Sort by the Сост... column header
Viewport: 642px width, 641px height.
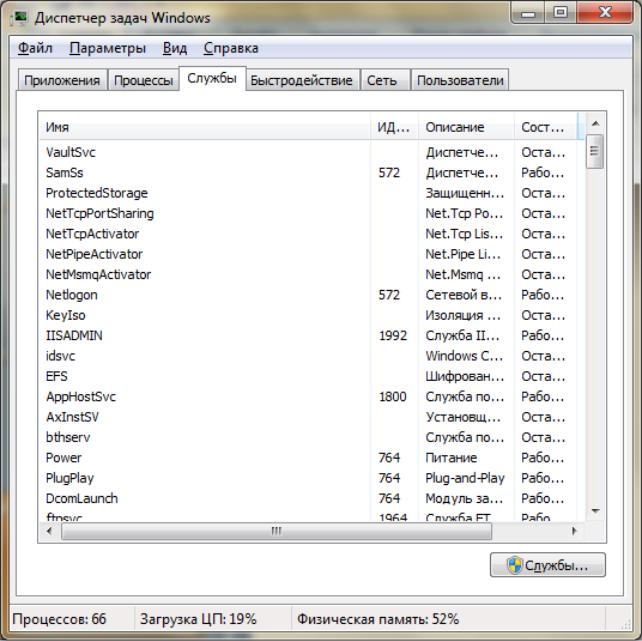(x=546, y=127)
